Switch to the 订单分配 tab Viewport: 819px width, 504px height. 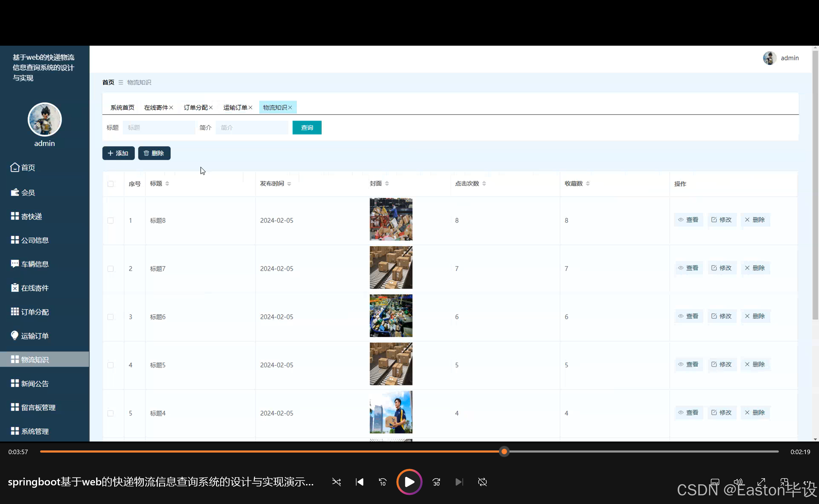[x=196, y=107]
